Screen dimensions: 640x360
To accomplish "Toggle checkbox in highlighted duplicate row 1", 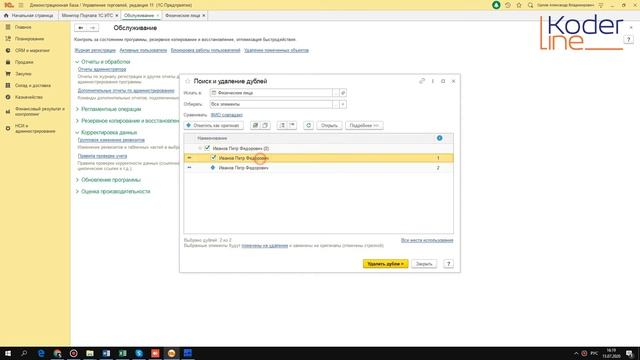I will click(x=213, y=158).
